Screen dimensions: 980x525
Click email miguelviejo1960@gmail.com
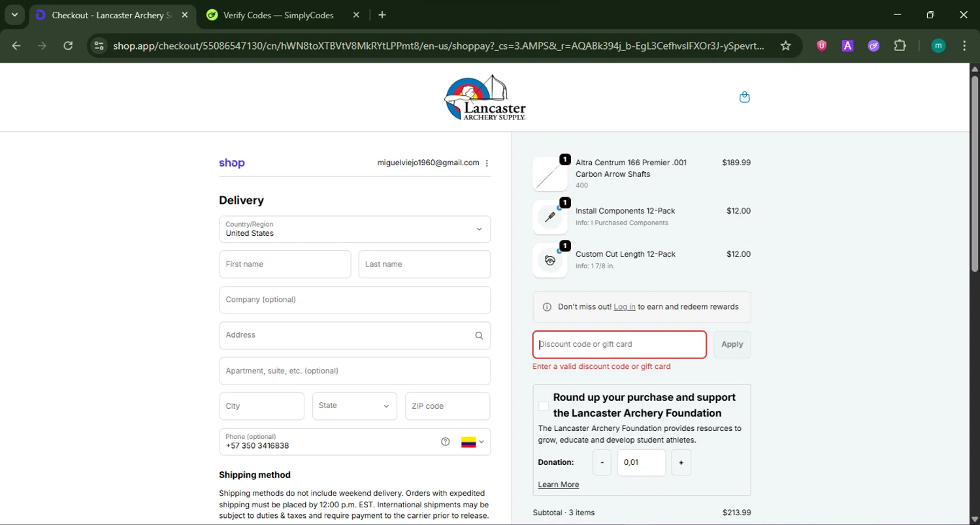point(428,163)
